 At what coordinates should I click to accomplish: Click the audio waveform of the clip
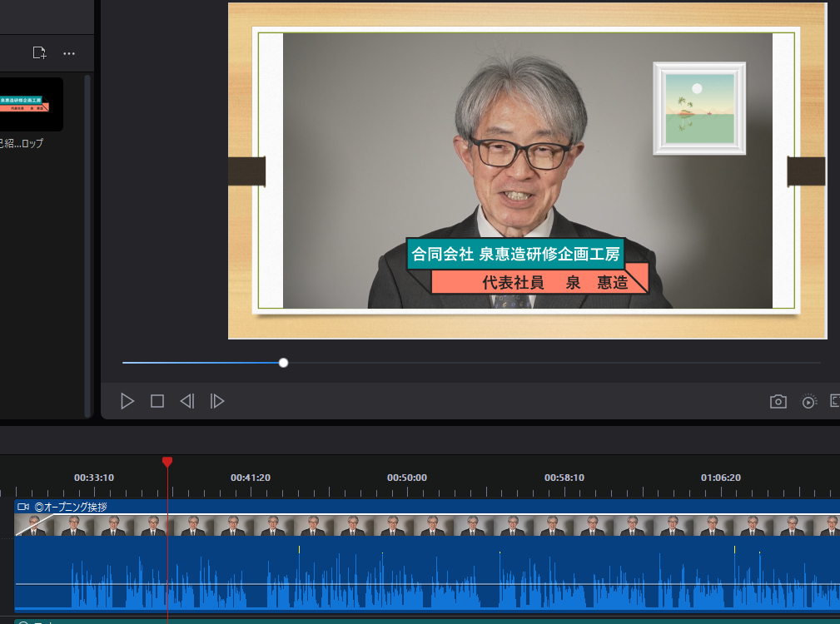coord(416,582)
